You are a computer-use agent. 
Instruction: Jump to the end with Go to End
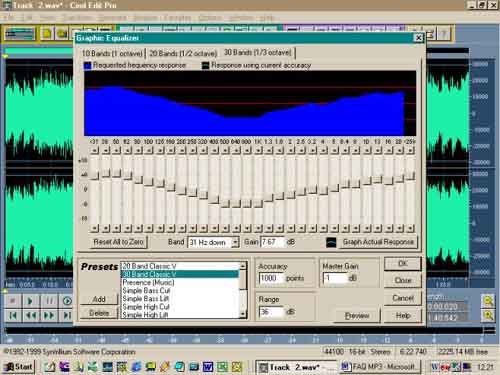point(67,315)
